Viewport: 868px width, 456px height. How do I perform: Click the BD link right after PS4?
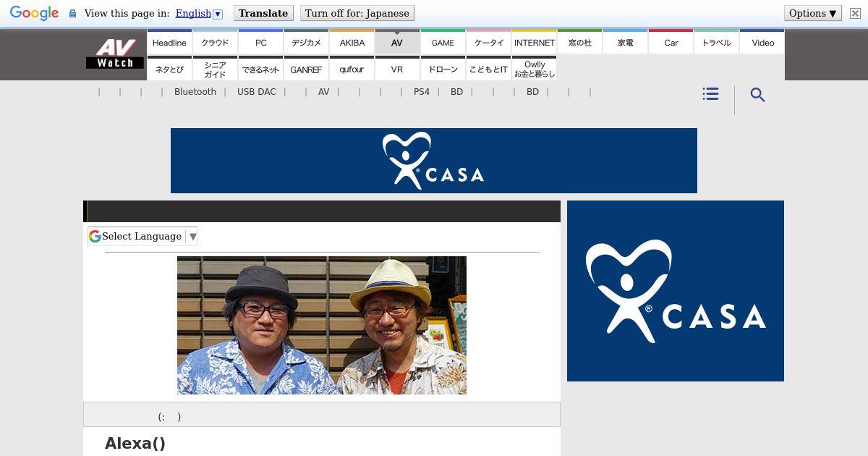click(x=456, y=92)
